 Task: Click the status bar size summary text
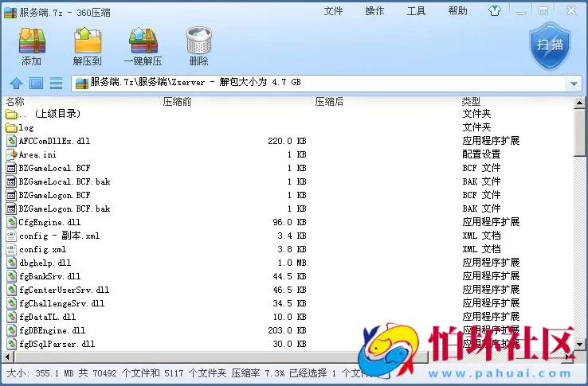click(191, 373)
